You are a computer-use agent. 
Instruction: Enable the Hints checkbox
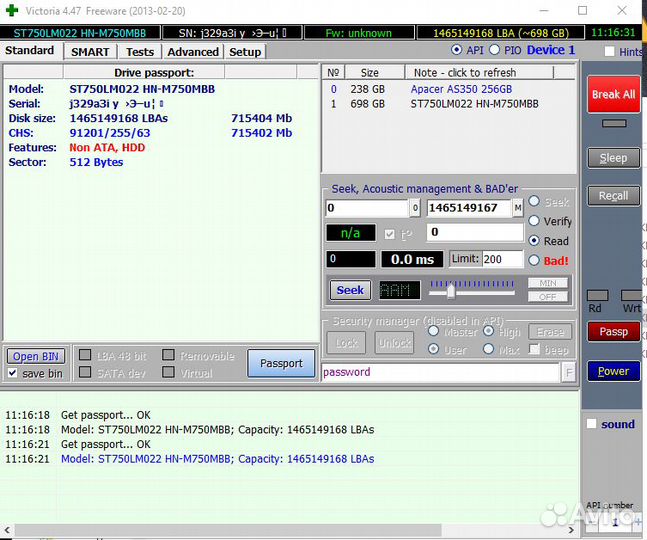[x=609, y=52]
